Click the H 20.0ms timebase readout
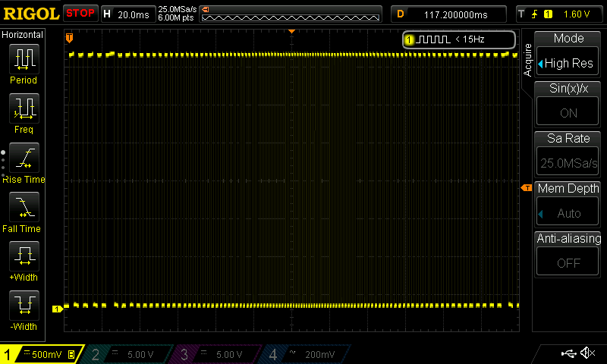The width and height of the screenshot is (607, 364). [127, 14]
